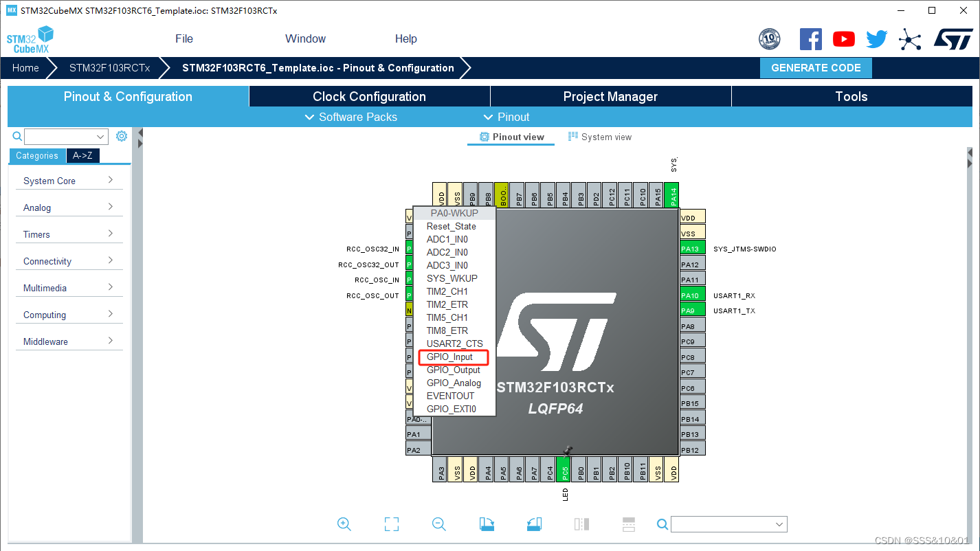Click the ST logo in the header
980x551 pixels.
pyautogui.click(x=953, y=39)
